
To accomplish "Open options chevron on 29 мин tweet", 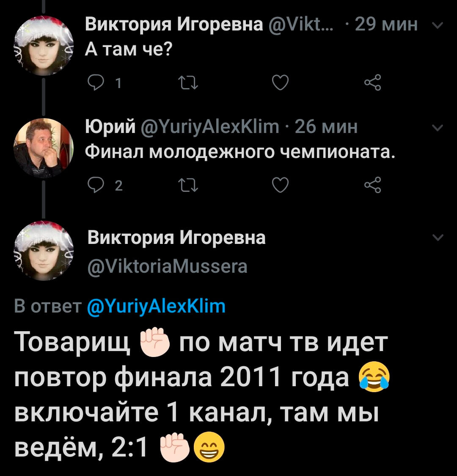I will pos(437,25).
